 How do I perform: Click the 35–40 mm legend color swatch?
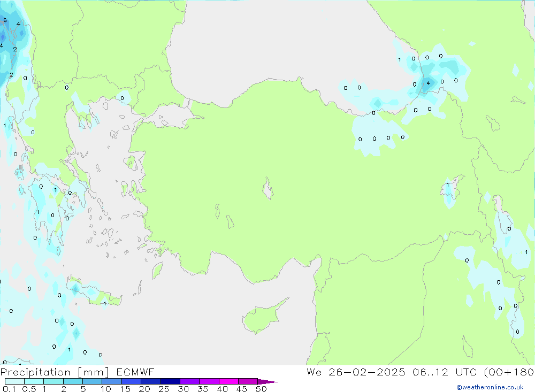tap(209, 381)
